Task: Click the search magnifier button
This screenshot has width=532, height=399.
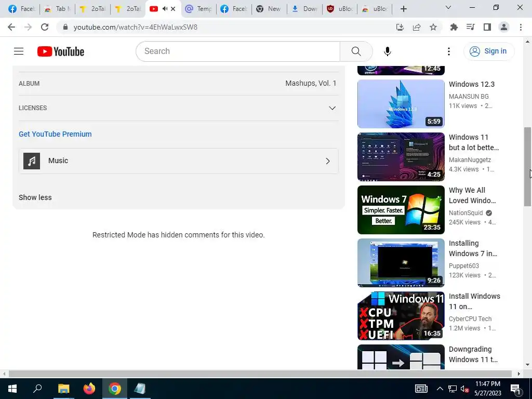Action: pos(356,51)
